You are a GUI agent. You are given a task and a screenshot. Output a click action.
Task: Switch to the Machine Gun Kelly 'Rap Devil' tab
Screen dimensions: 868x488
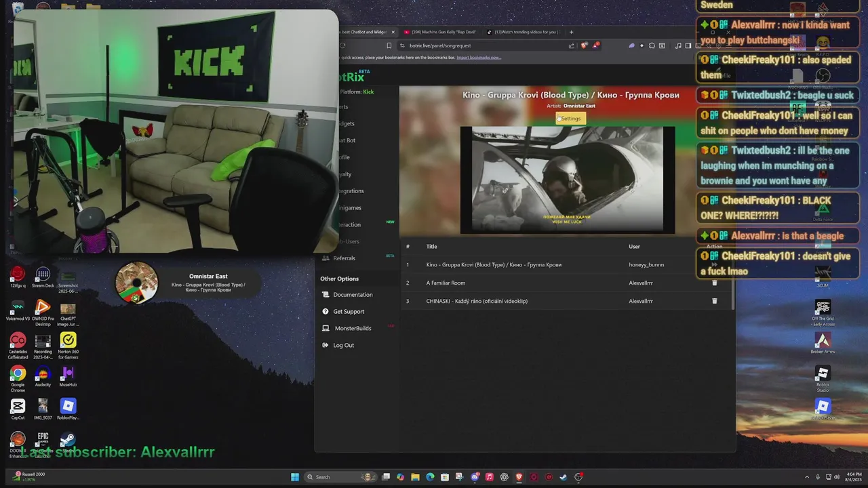pyautogui.click(x=441, y=32)
